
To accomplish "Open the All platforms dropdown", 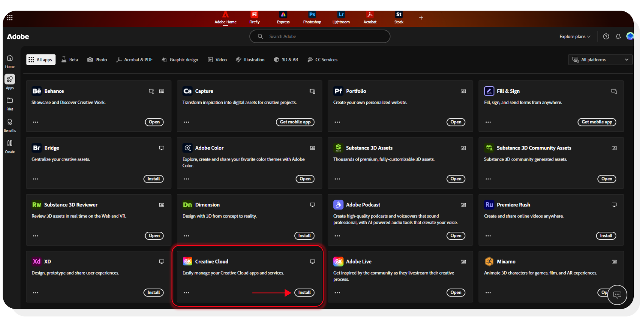I will 600,60.
